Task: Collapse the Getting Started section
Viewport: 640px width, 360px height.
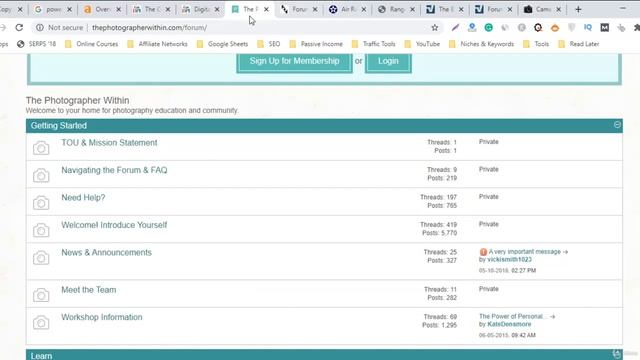Action: pos(617,124)
